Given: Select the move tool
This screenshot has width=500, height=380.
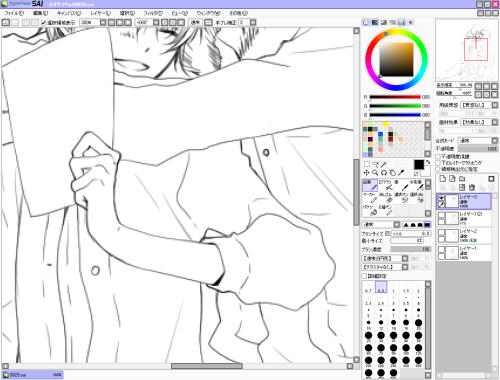Looking at the screenshot, I should pyautogui.click(x=367, y=173).
